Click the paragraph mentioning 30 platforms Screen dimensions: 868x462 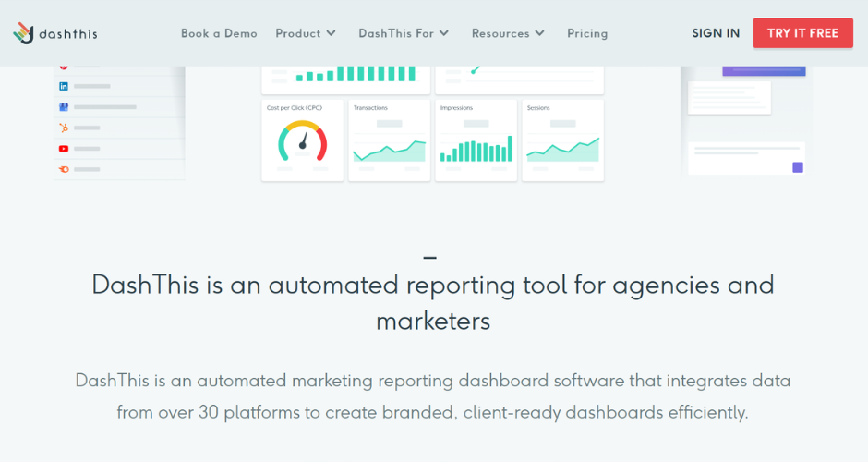pos(433,396)
